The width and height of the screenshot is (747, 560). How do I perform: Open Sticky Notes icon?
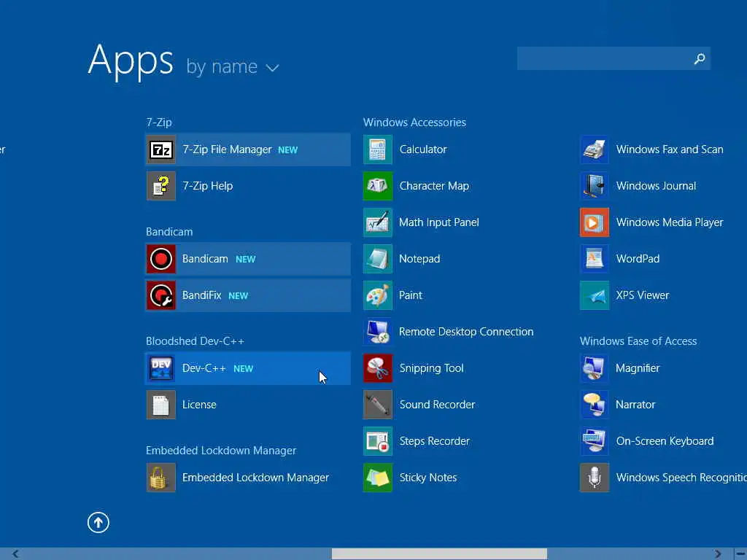pos(378,478)
